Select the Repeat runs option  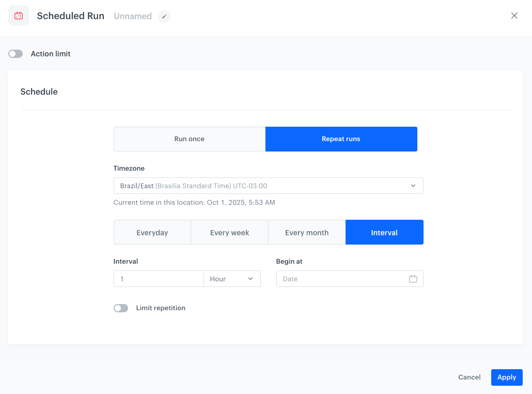[341, 139]
